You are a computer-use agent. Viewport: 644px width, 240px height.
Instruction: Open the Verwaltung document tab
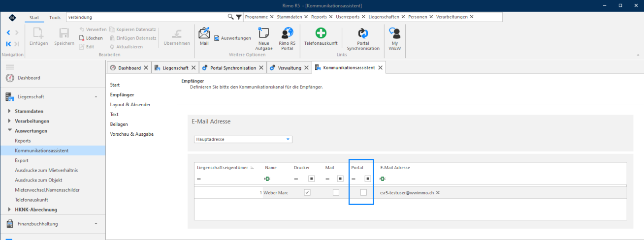click(290, 68)
